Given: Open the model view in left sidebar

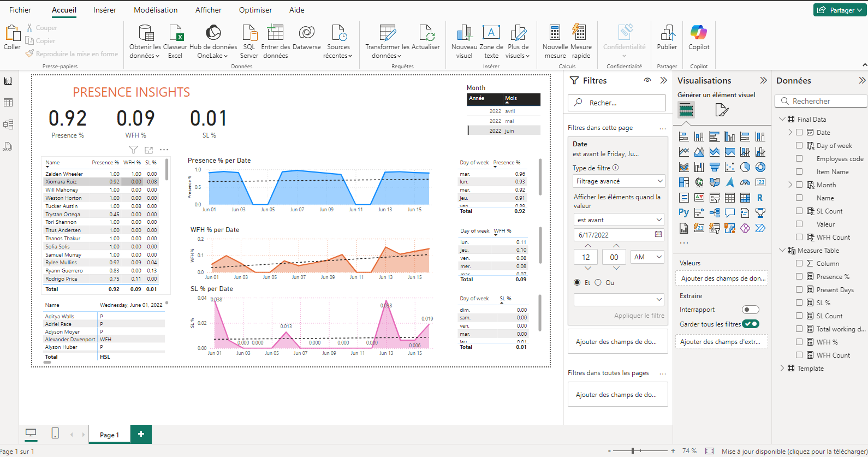Looking at the screenshot, I should click(8, 124).
